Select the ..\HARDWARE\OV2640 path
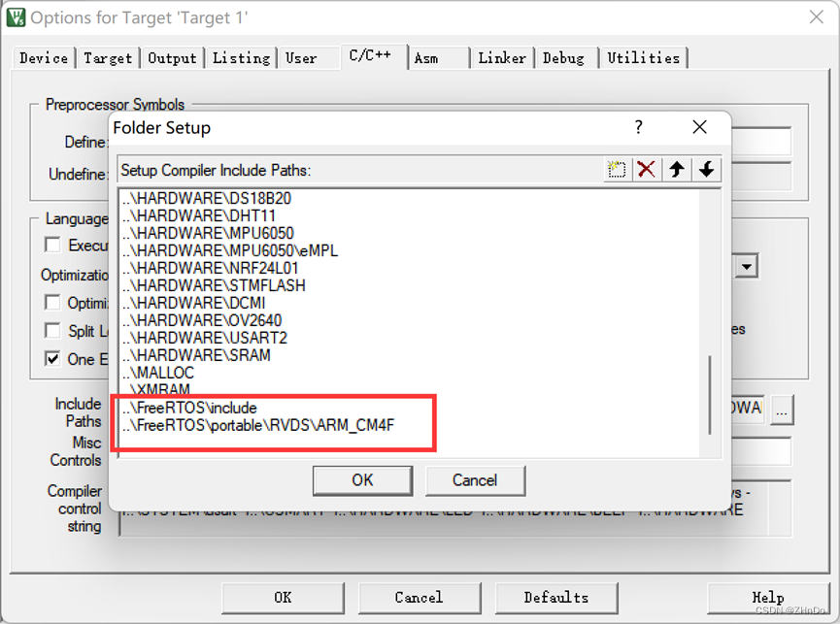This screenshot has width=840, height=624. click(202, 320)
